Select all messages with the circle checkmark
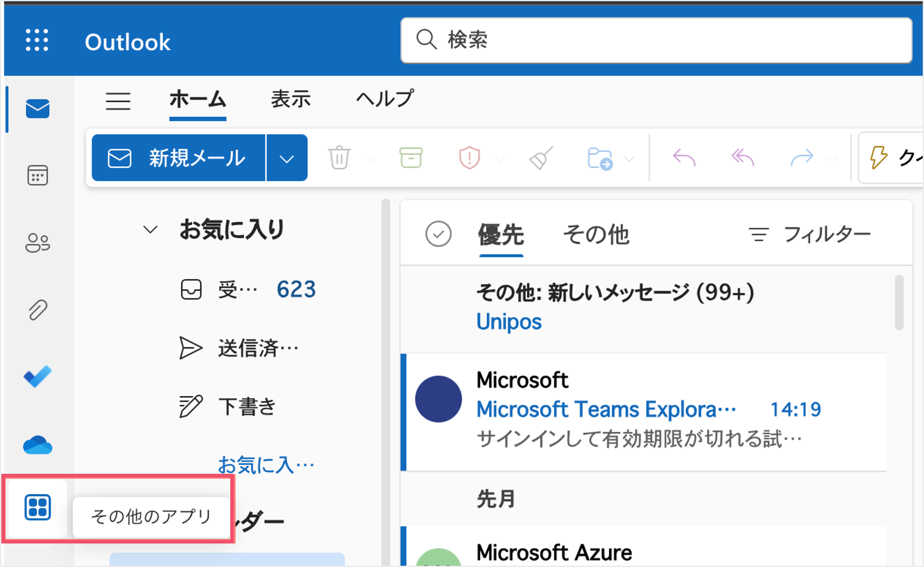Image resolution: width=924 pixels, height=567 pixels. (438, 233)
